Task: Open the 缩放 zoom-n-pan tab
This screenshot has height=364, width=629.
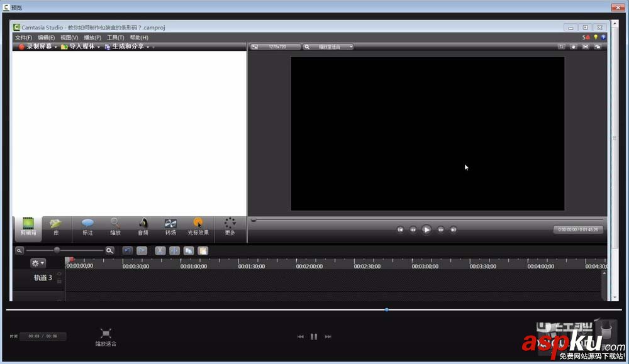Action: 115,228
